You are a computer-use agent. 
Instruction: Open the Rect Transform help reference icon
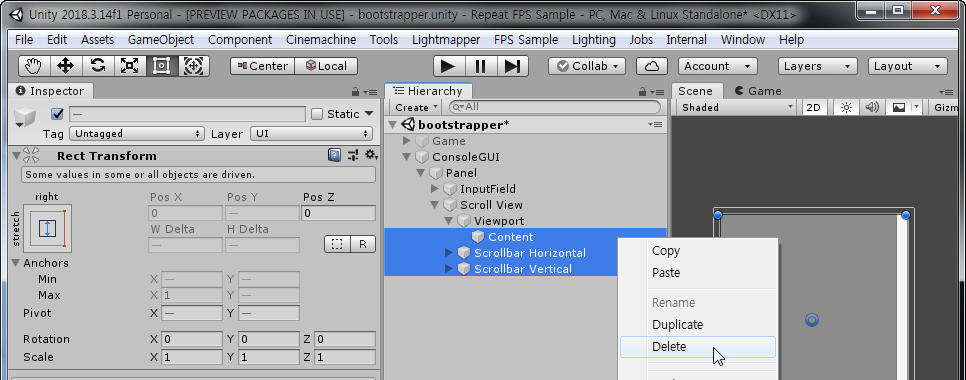[x=335, y=156]
